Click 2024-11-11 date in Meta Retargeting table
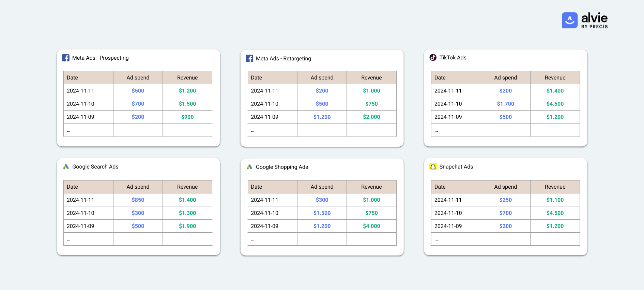 (x=264, y=90)
